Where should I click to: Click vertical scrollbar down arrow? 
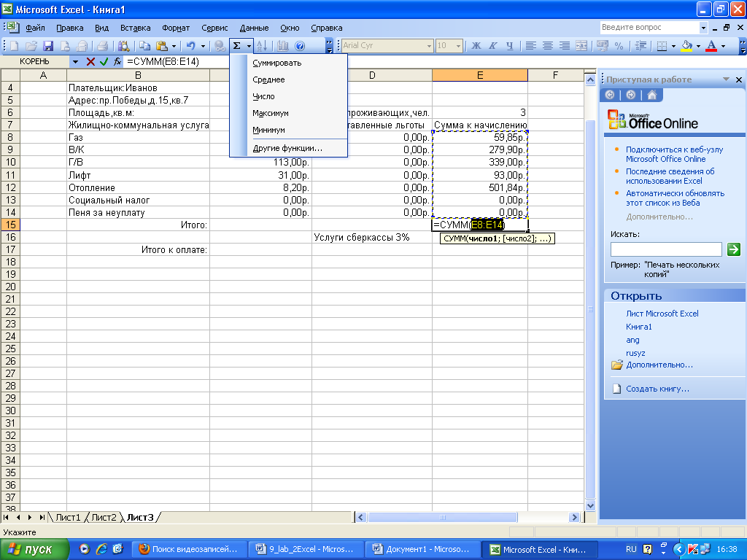point(590,506)
